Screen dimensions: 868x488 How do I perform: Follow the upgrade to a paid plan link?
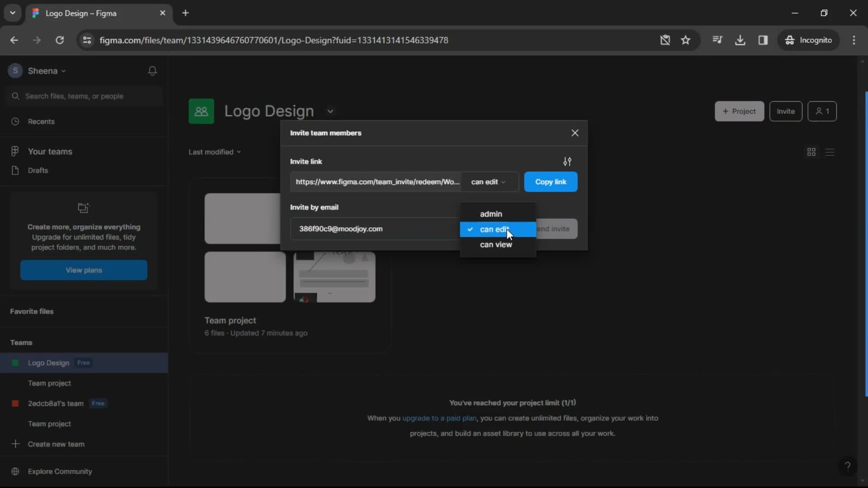click(439, 418)
